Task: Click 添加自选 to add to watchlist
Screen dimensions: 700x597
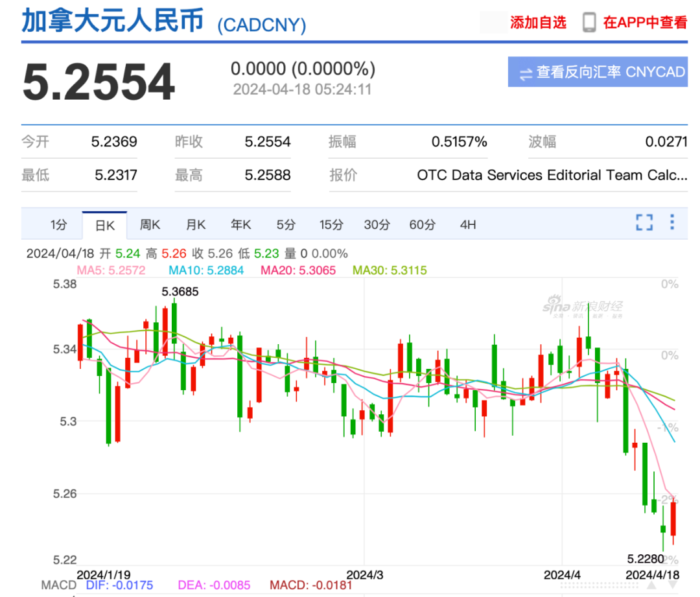Action: (x=538, y=22)
